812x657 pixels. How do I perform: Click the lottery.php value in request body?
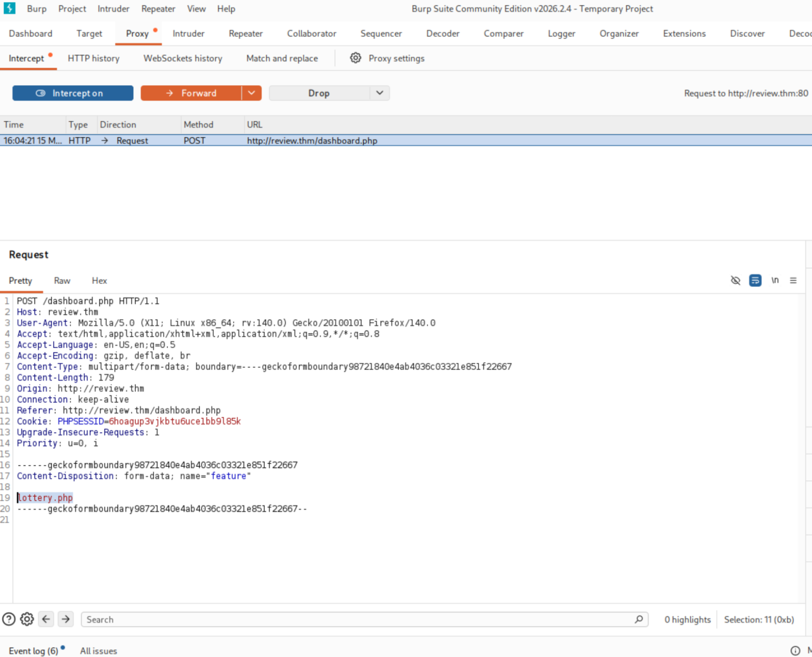click(45, 498)
